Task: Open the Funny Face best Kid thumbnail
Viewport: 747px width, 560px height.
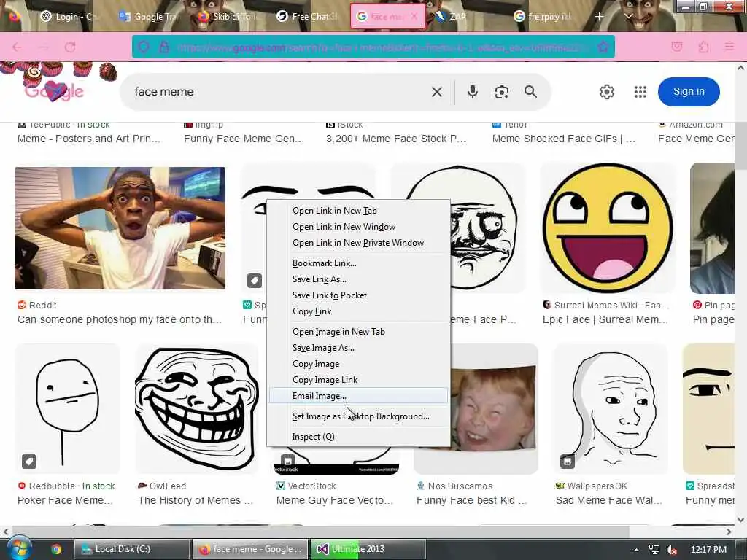Action: (x=492, y=408)
